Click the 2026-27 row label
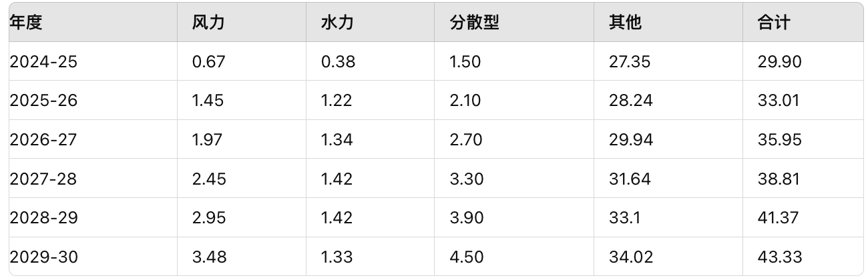The image size is (868, 280). pos(43,140)
